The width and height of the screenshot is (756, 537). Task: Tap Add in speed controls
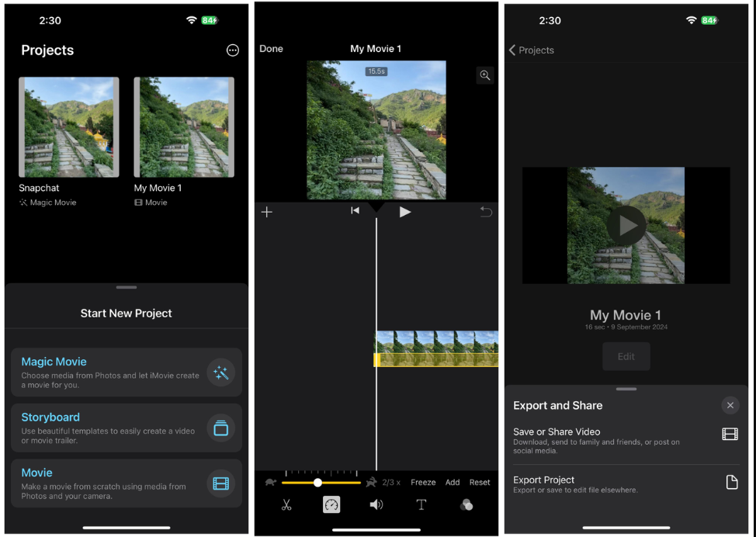(453, 483)
